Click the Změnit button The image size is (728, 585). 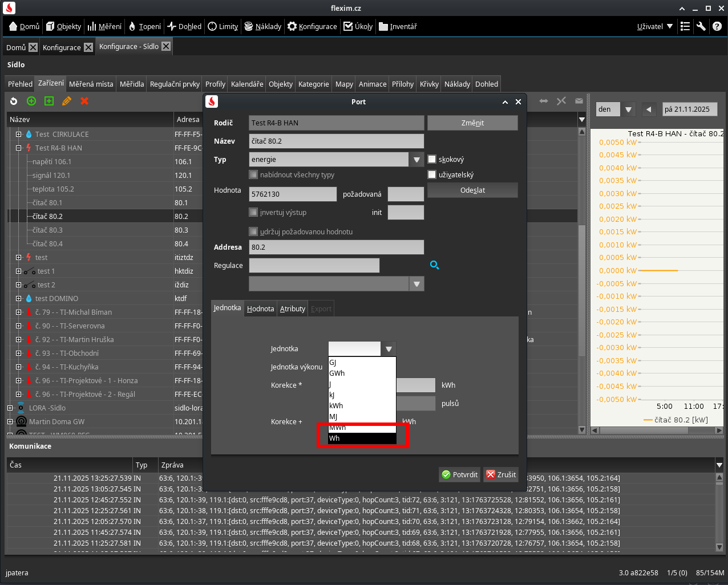click(472, 123)
